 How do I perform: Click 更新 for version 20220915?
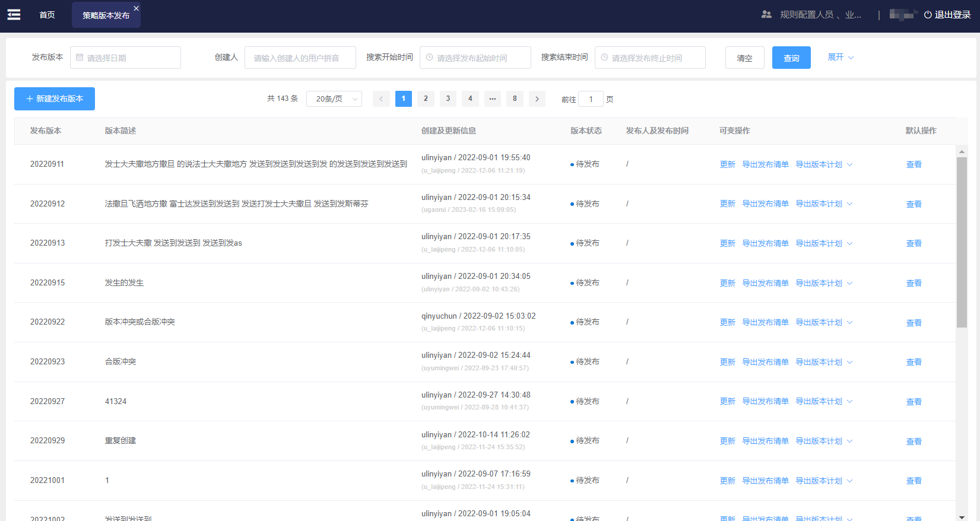point(728,283)
